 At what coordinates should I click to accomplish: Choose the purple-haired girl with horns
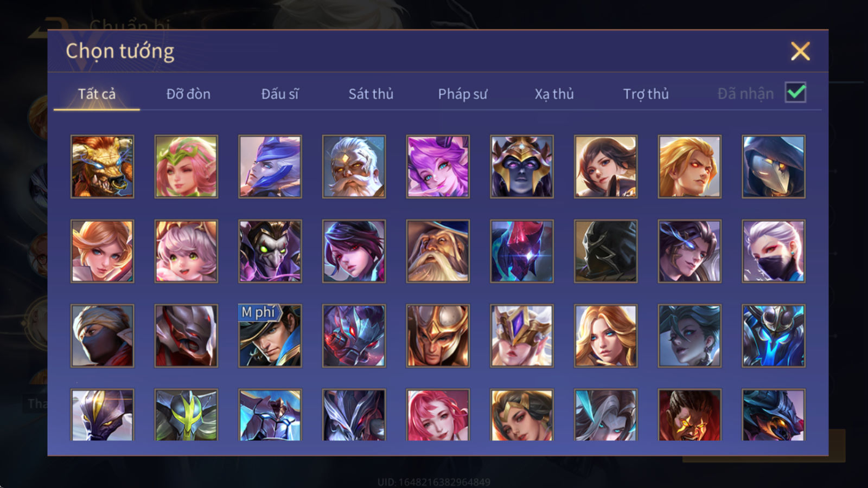pos(438,166)
